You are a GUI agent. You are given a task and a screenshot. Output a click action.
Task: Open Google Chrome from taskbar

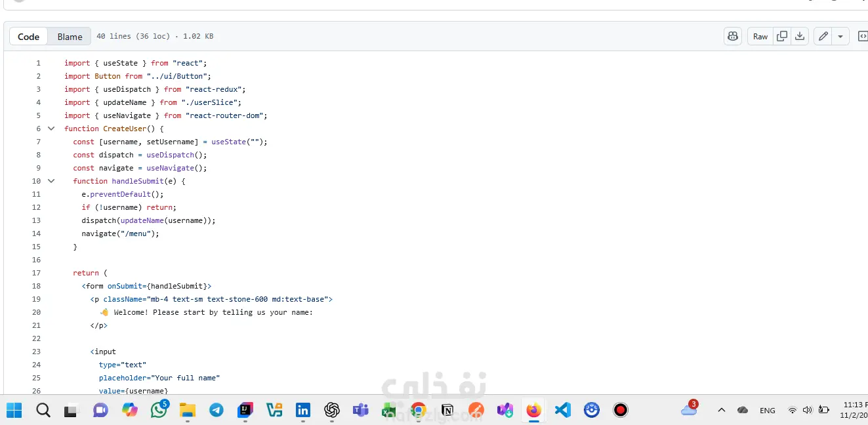[x=419, y=411]
